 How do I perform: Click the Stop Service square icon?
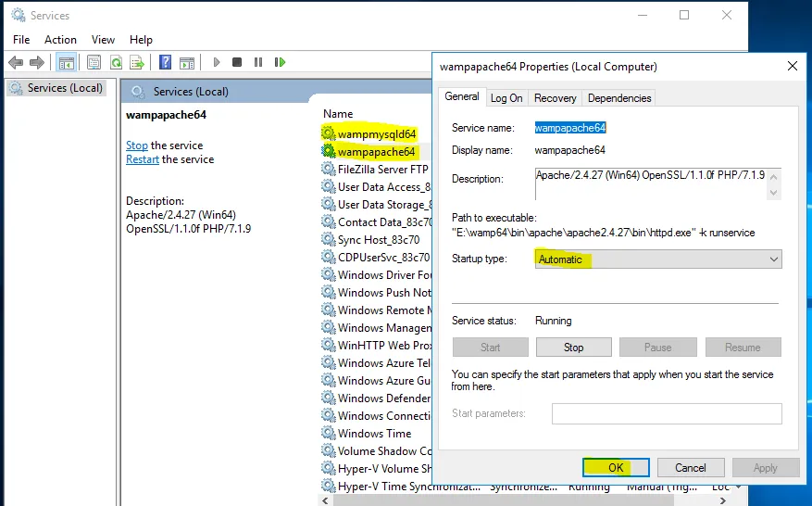(237, 62)
